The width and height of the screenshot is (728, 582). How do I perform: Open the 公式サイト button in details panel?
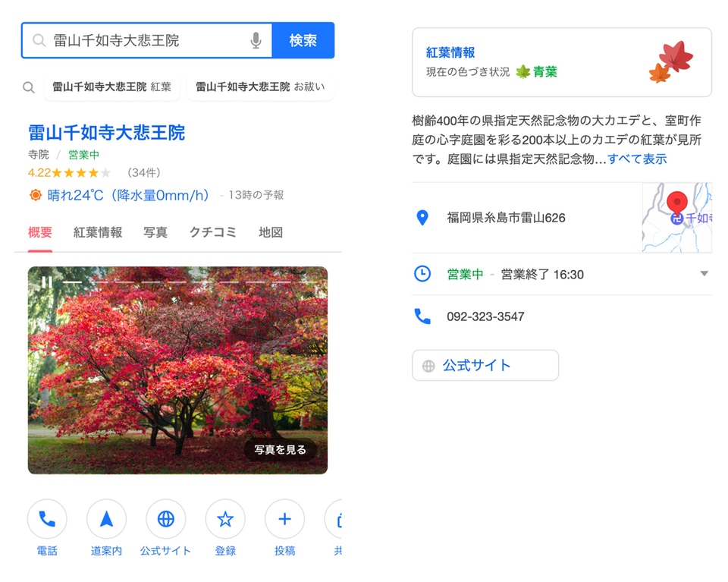click(485, 366)
